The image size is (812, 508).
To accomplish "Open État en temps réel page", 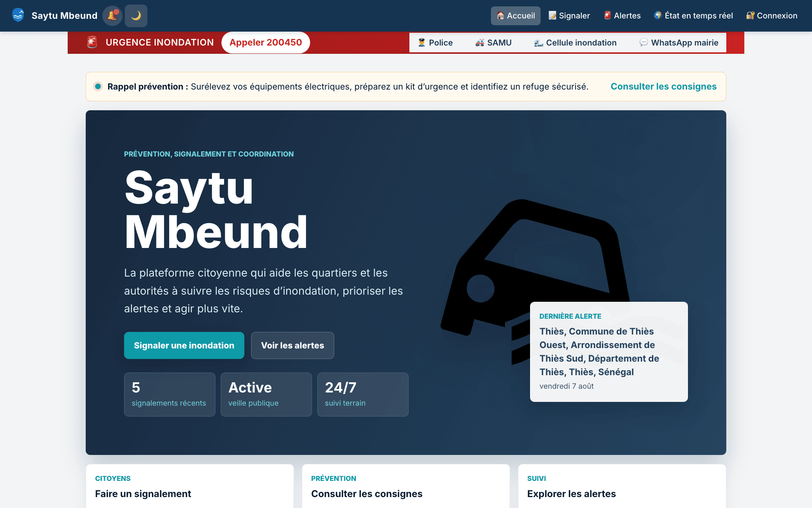I will tap(694, 15).
